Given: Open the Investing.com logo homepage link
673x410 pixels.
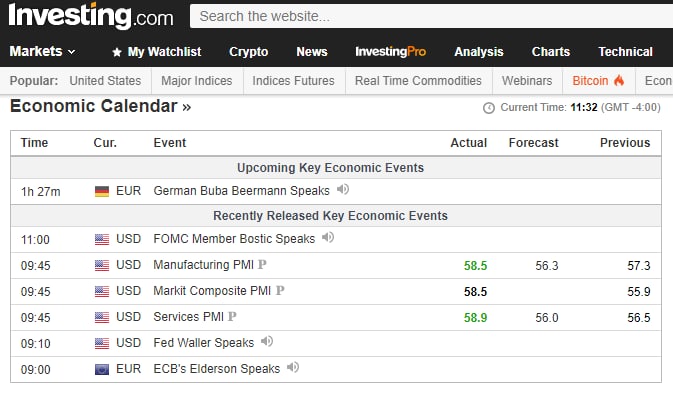Looking at the screenshot, I should coord(91,16).
